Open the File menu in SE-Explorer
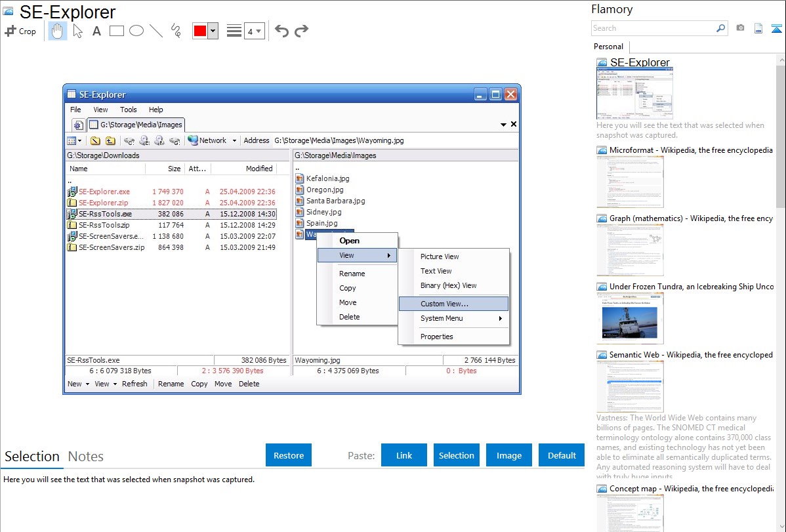786x532 pixels. (x=75, y=110)
